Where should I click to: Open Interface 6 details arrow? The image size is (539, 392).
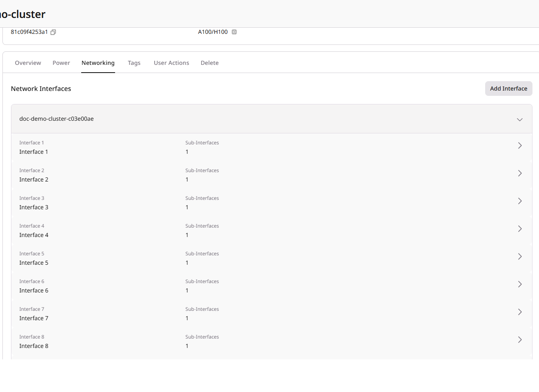520,284
